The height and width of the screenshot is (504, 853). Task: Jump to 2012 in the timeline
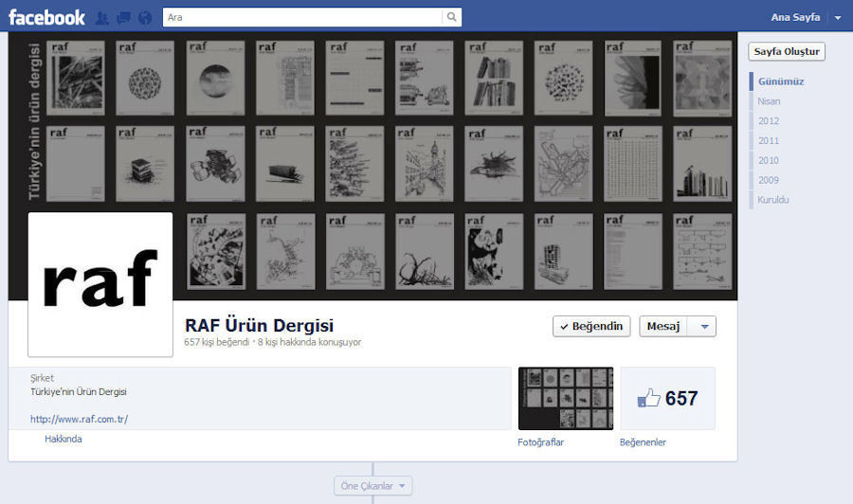[769, 120]
